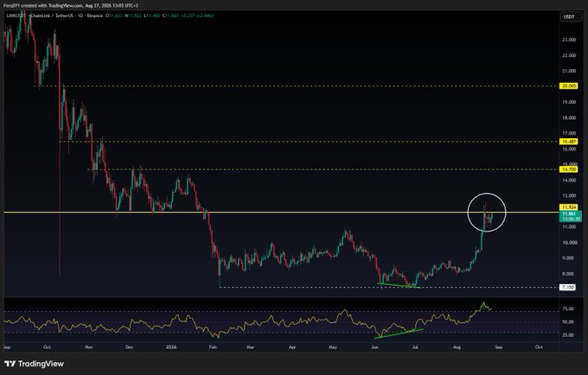Viewport: 588px width, 375px height.
Task: Click the 19.000 price axis value
Action: tap(569, 102)
